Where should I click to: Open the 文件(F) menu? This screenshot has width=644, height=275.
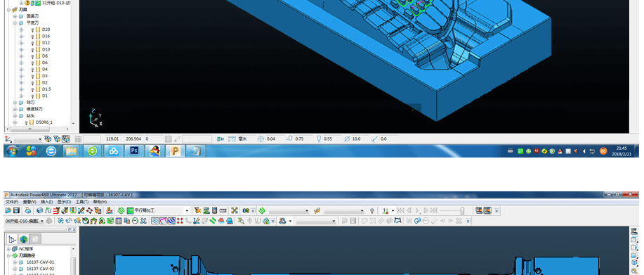pyautogui.click(x=11, y=202)
